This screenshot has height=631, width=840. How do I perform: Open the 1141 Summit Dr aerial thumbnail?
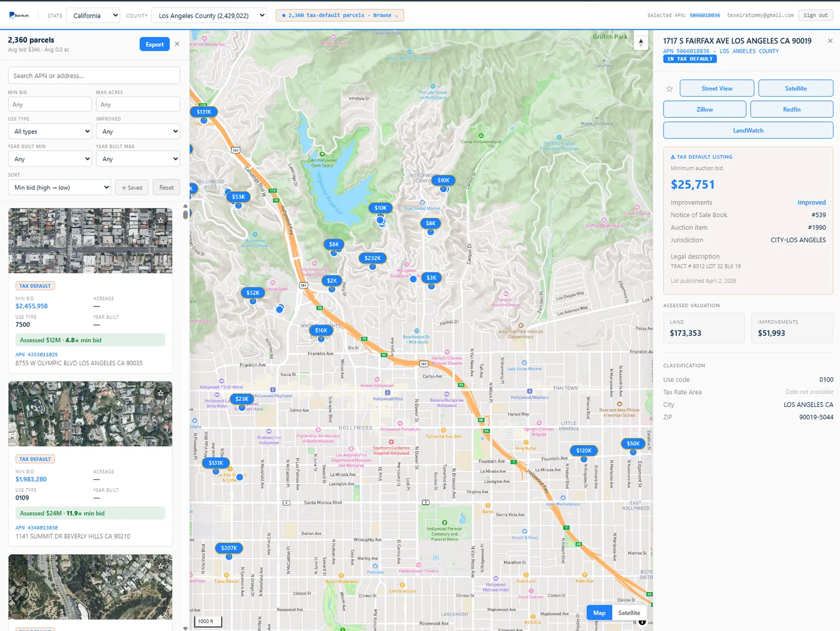click(90, 414)
